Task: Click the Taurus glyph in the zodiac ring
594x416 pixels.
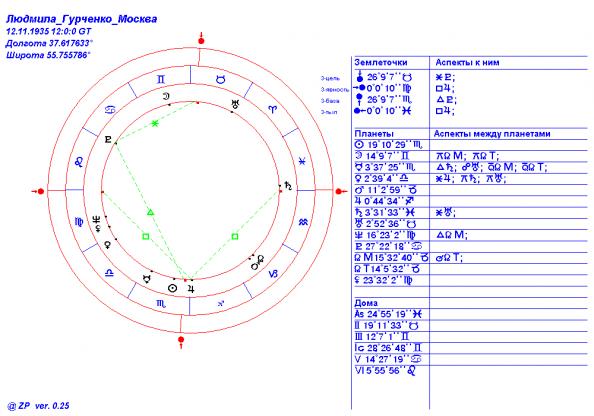Action: pyautogui.click(x=220, y=80)
